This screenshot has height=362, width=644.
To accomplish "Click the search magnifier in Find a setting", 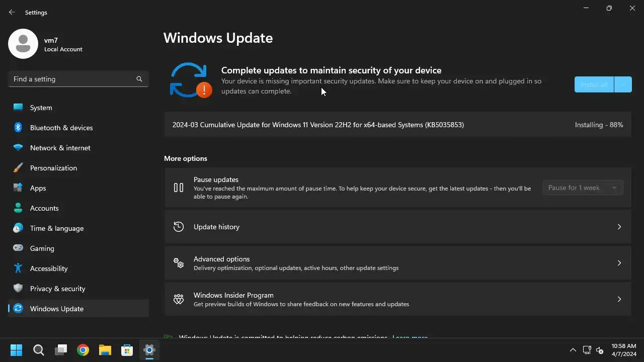I will tap(139, 79).
